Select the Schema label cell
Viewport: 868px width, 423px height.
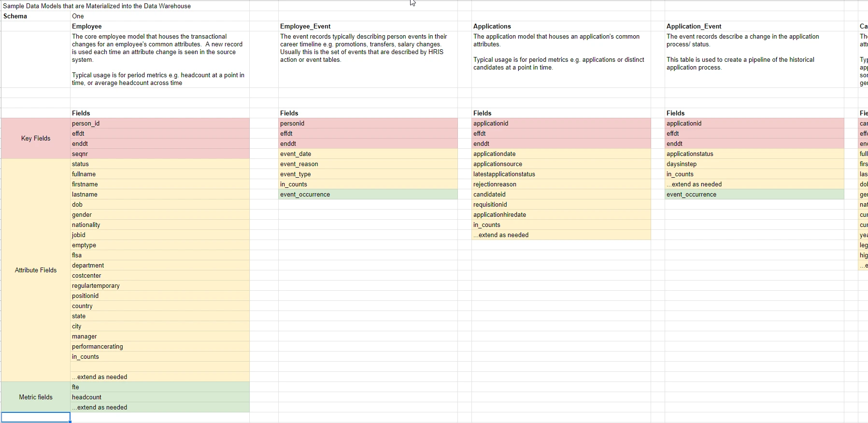tap(36, 16)
